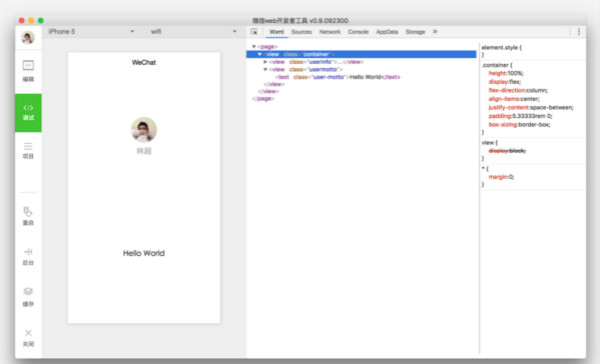
Task: Select the usermotto view element row
Action: pos(306,69)
